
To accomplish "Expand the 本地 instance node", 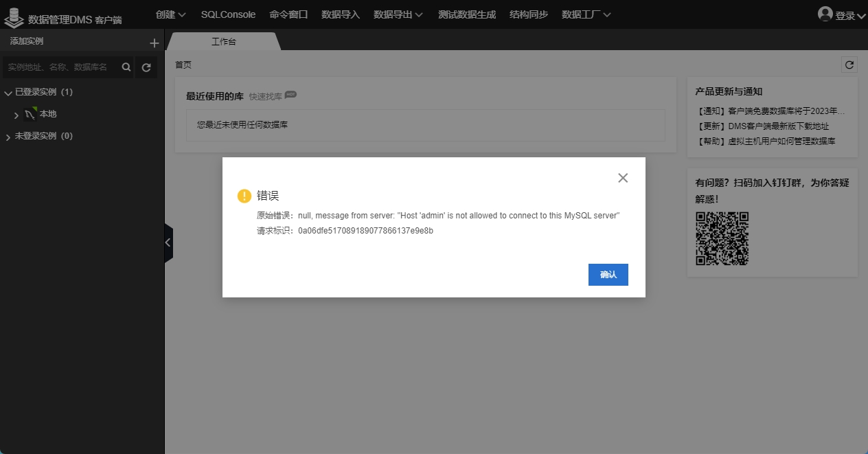I will pos(16,115).
